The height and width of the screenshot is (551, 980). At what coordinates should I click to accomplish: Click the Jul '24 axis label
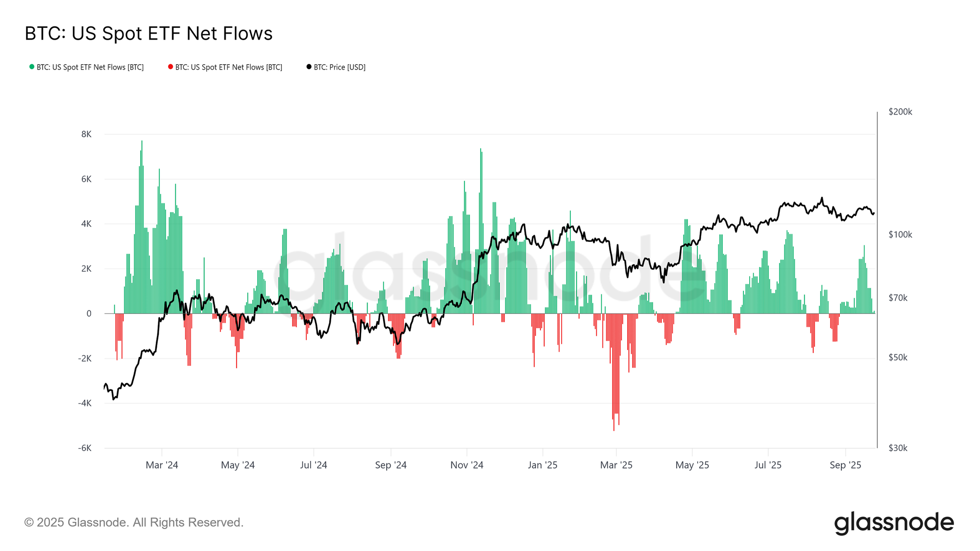tap(314, 465)
